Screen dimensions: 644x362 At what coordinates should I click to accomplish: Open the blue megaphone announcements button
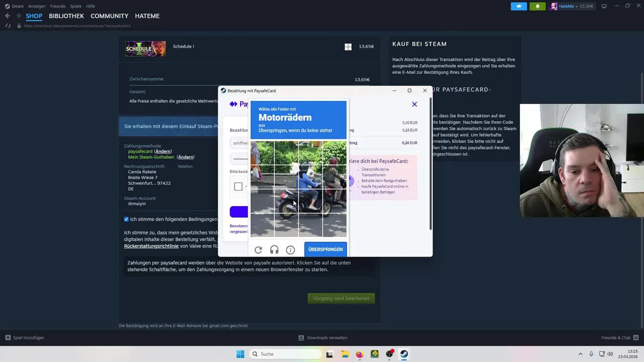[519, 6]
